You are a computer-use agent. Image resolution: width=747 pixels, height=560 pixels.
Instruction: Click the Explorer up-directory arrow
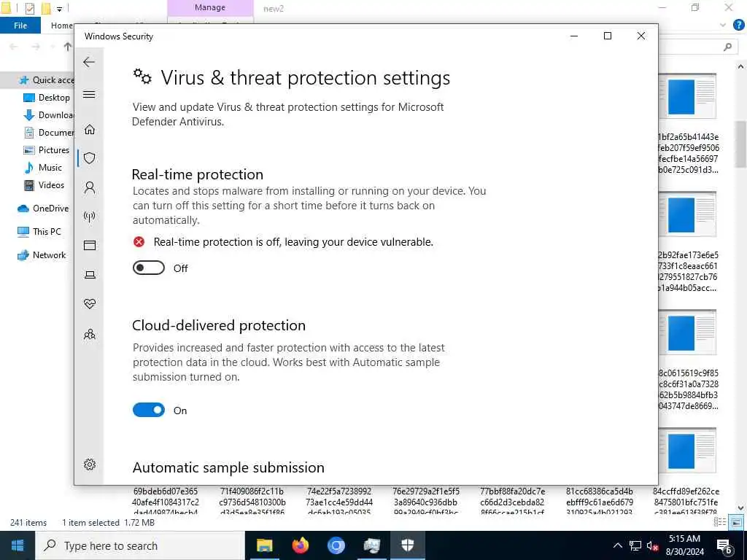point(67,47)
